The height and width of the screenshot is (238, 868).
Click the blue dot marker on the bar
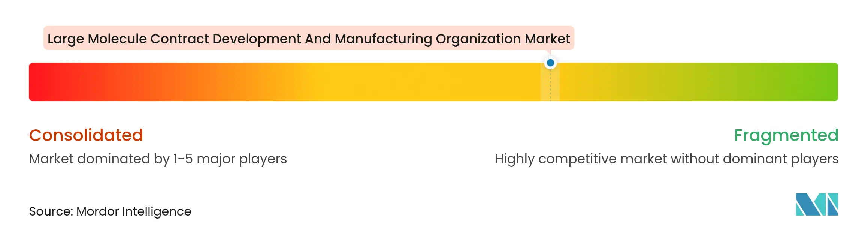tap(550, 63)
